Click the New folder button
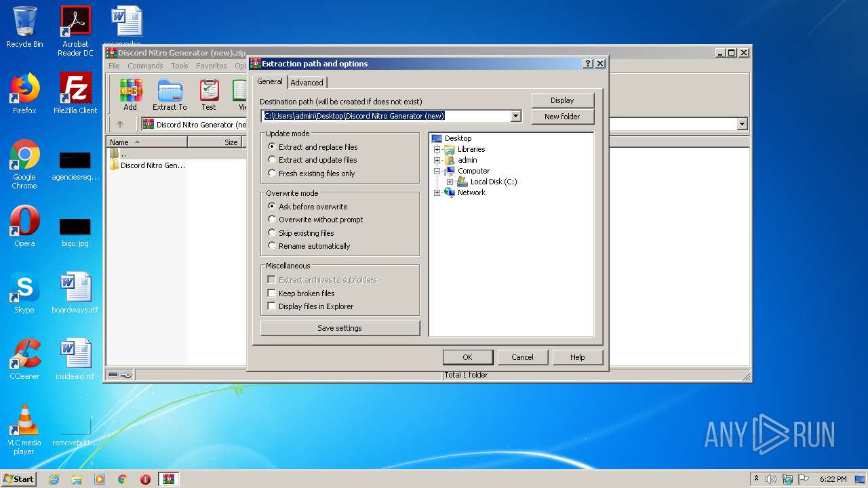 562,117
